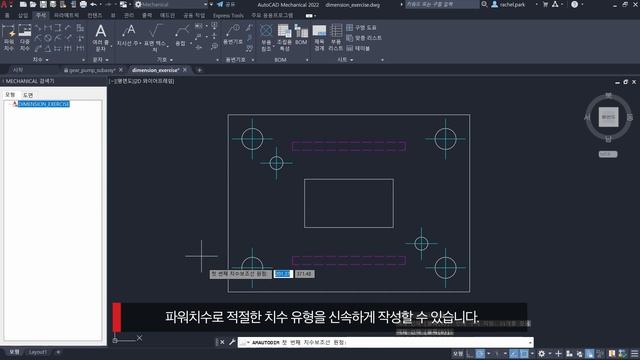Click the Share (공유) icon

220,4
